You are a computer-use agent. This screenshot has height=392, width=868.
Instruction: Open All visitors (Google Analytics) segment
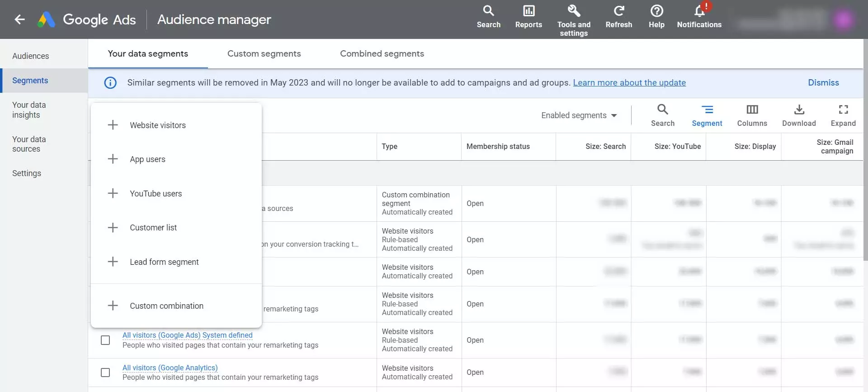pos(170,368)
